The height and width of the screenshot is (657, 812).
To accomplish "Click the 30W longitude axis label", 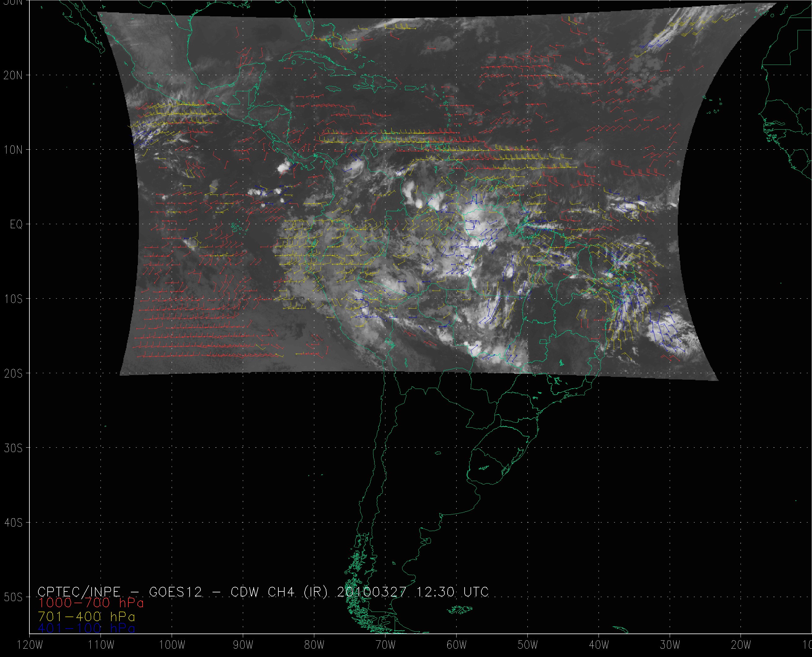I will (x=670, y=645).
